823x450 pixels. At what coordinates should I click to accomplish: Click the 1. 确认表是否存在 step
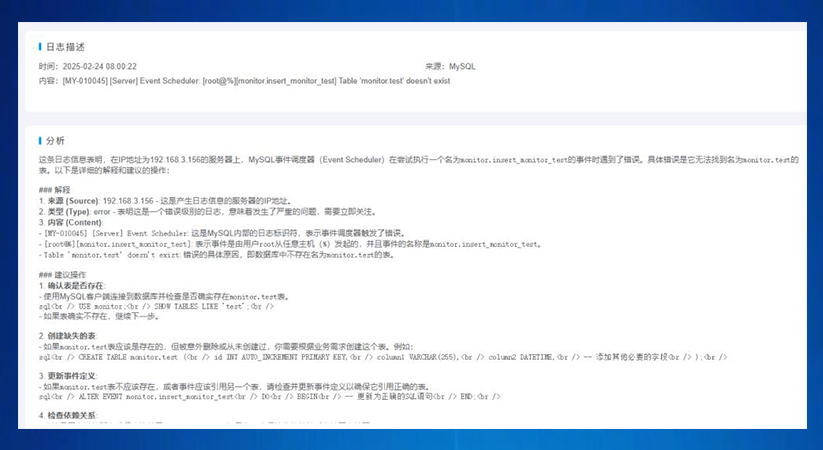(x=72, y=286)
